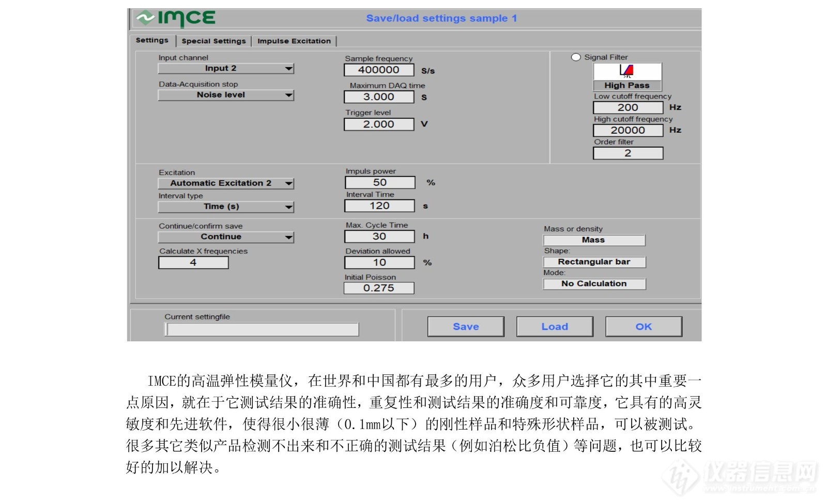Open the Special Settings tab
Image resolution: width=827 pixels, height=504 pixels.
click(214, 41)
